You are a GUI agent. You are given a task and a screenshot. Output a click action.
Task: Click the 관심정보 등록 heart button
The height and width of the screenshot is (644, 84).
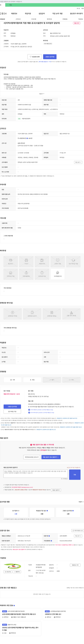pos(35,57)
